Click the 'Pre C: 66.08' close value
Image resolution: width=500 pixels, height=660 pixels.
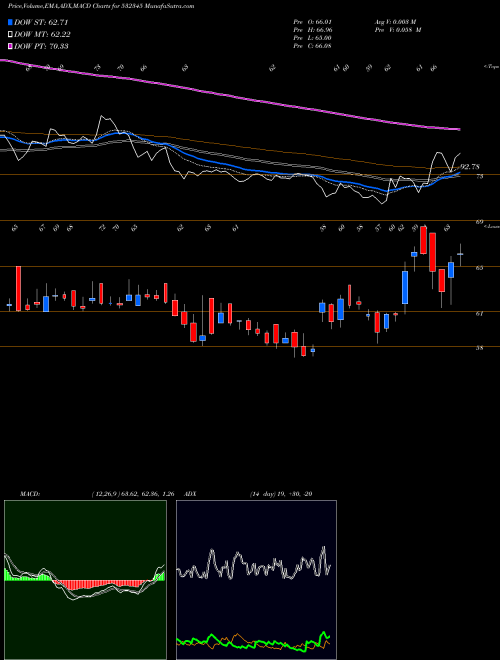coord(313,46)
